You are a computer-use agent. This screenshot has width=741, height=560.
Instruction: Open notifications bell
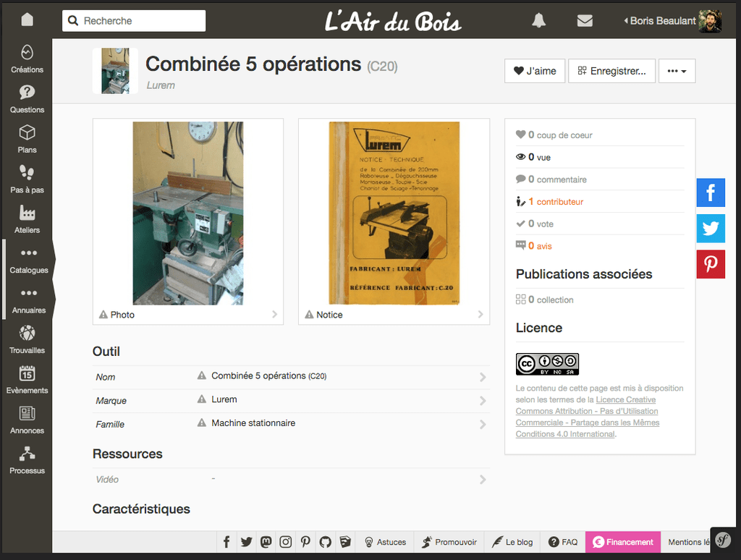click(x=538, y=20)
